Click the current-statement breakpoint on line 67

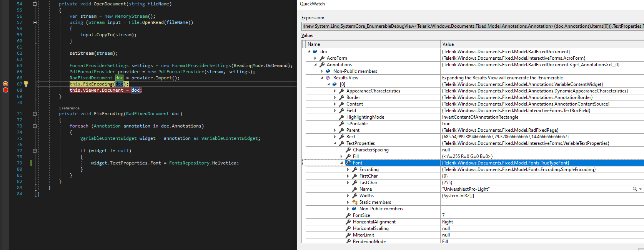(x=5, y=84)
